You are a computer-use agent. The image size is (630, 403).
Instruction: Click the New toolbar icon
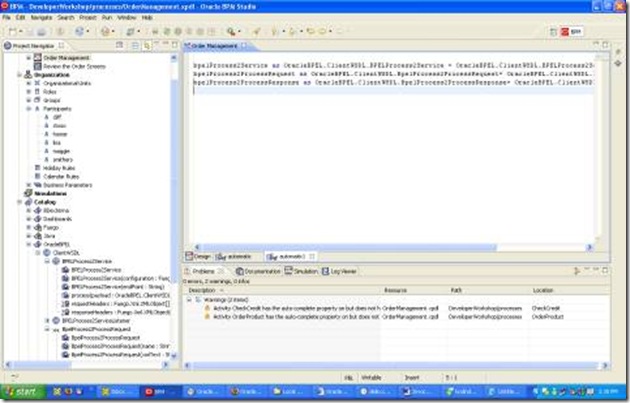tap(13, 31)
